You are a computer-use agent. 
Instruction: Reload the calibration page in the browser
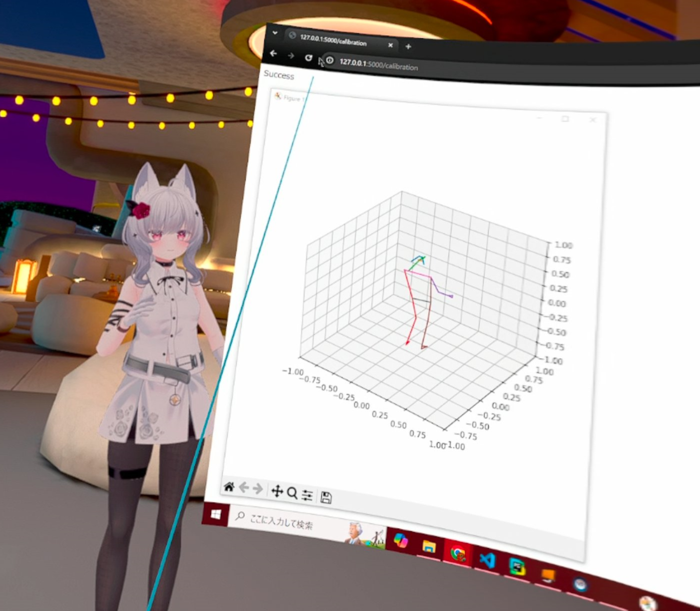click(x=308, y=57)
